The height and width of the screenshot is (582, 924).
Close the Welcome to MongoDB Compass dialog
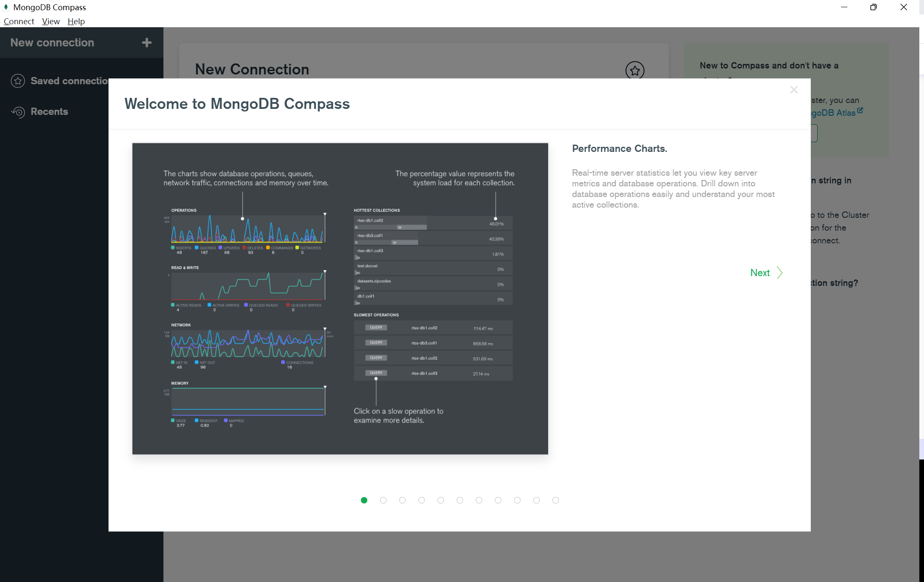point(794,89)
